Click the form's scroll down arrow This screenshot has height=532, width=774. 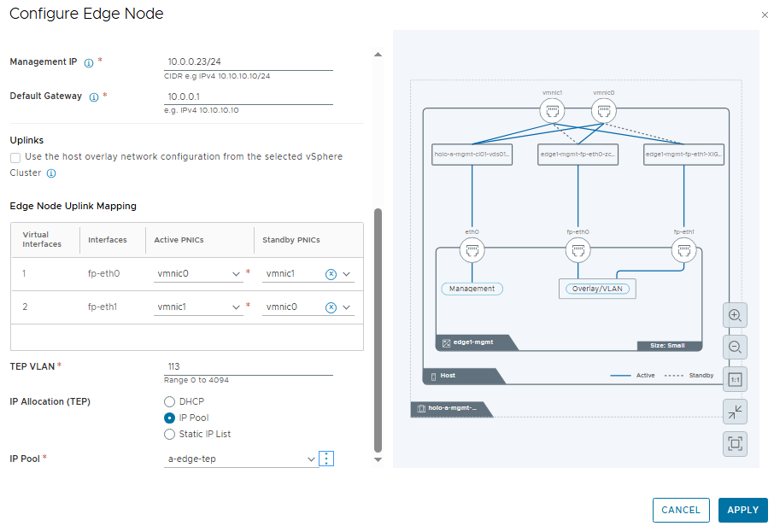378,460
